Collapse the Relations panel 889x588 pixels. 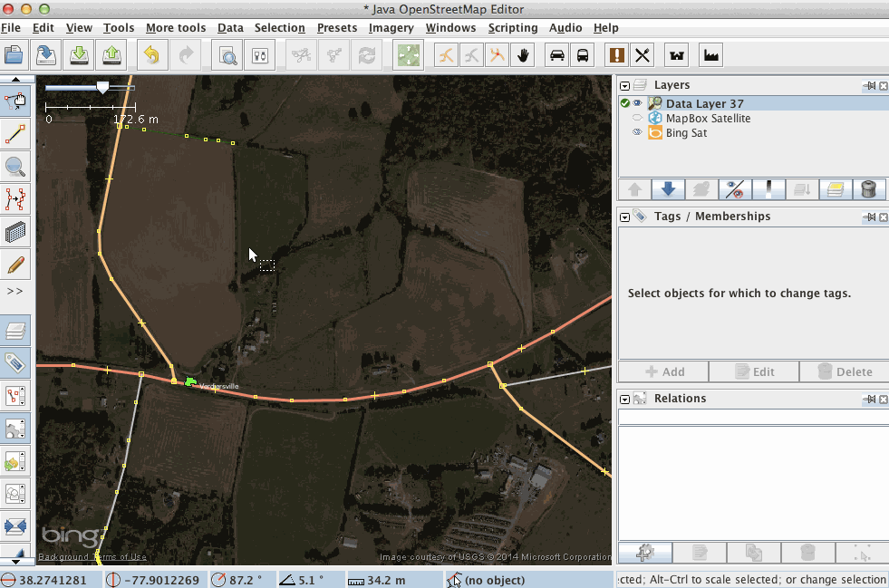tap(623, 399)
